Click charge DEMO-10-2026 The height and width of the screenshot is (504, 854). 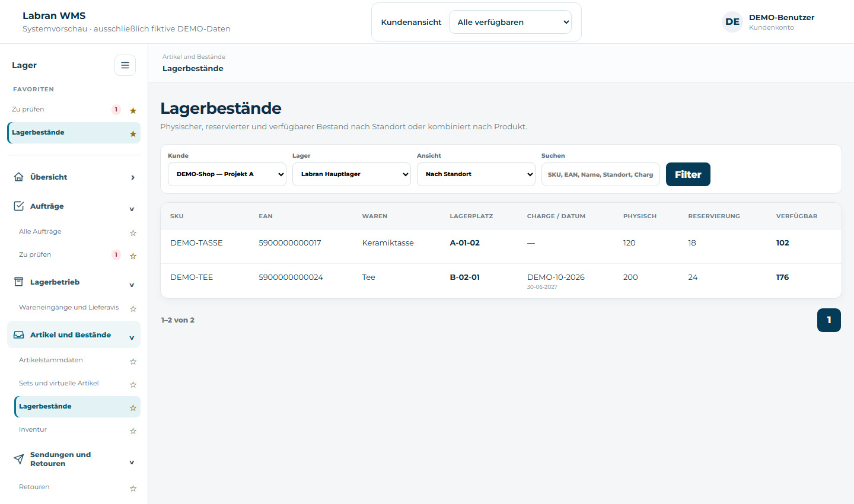coord(556,277)
